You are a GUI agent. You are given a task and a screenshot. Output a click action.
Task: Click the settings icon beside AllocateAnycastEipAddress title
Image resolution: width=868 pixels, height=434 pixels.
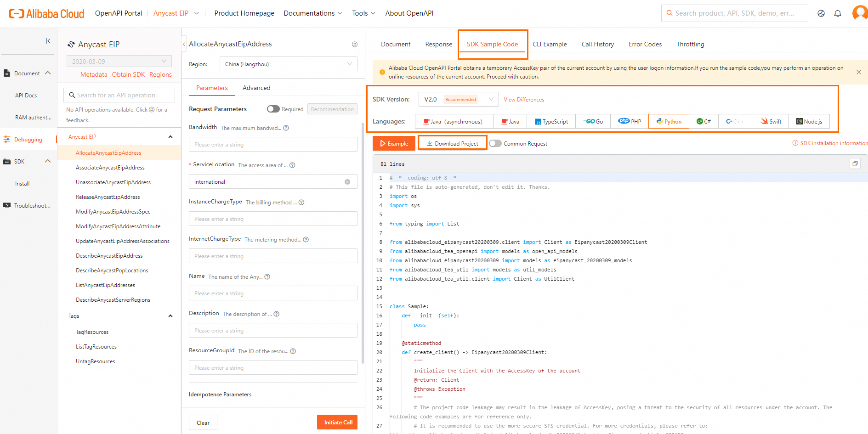click(355, 45)
